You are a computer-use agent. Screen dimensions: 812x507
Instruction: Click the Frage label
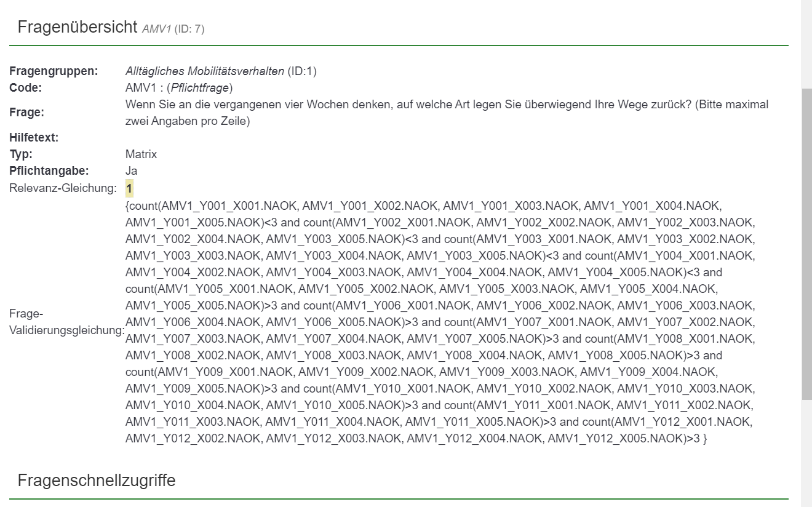[26, 113]
